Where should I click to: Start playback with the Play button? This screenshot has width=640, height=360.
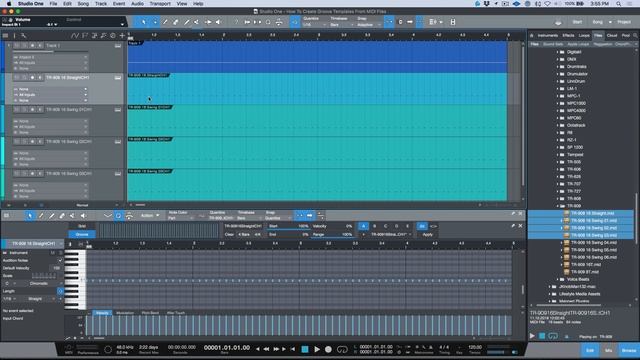[x=317, y=349]
